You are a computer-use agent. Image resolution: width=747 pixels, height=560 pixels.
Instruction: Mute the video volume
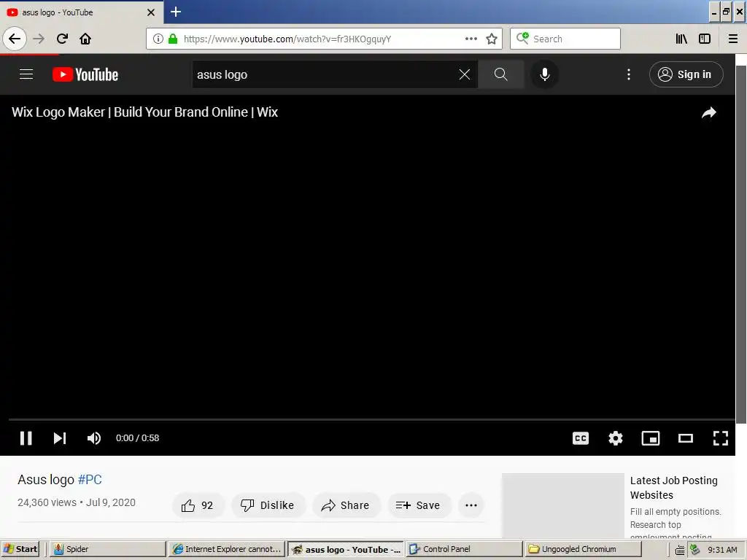coord(94,438)
